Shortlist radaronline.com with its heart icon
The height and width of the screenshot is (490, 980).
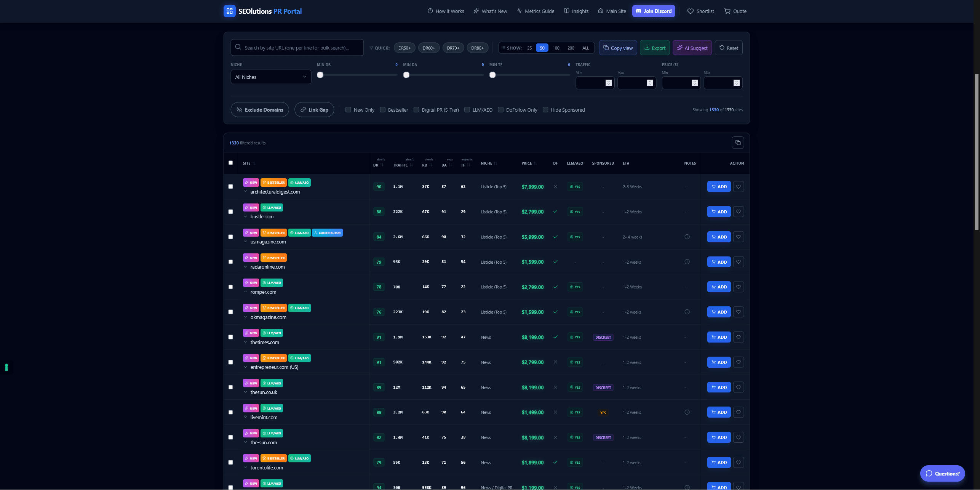pos(739,262)
